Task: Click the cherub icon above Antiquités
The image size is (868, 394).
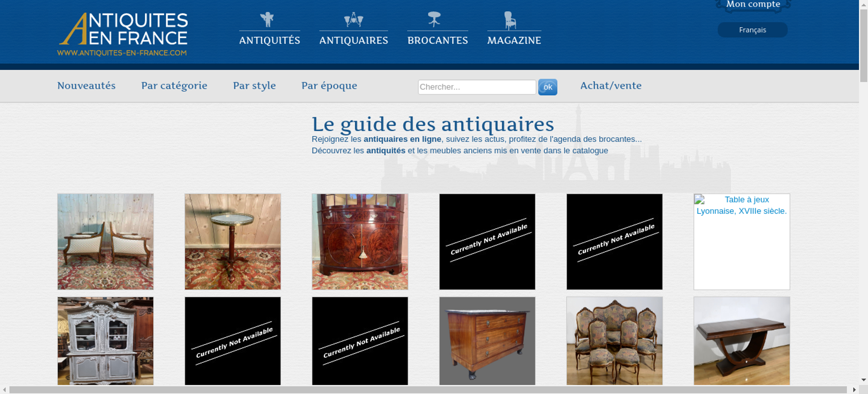Action: [x=267, y=20]
